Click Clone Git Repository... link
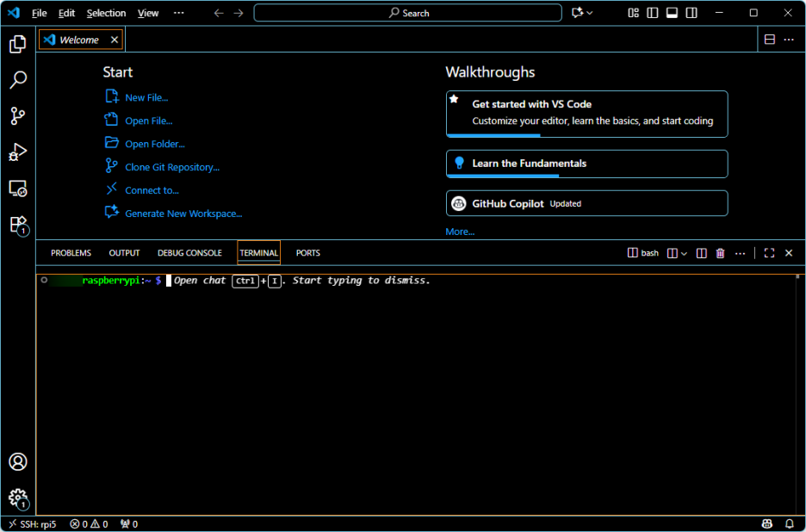The width and height of the screenshot is (806, 532). (x=172, y=167)
